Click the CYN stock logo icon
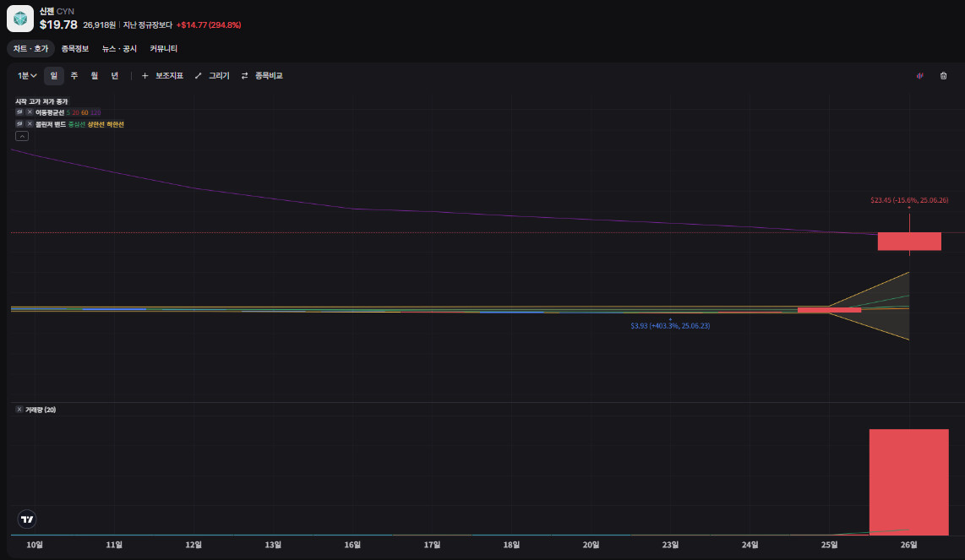965x560 pixels. (20, 18)
